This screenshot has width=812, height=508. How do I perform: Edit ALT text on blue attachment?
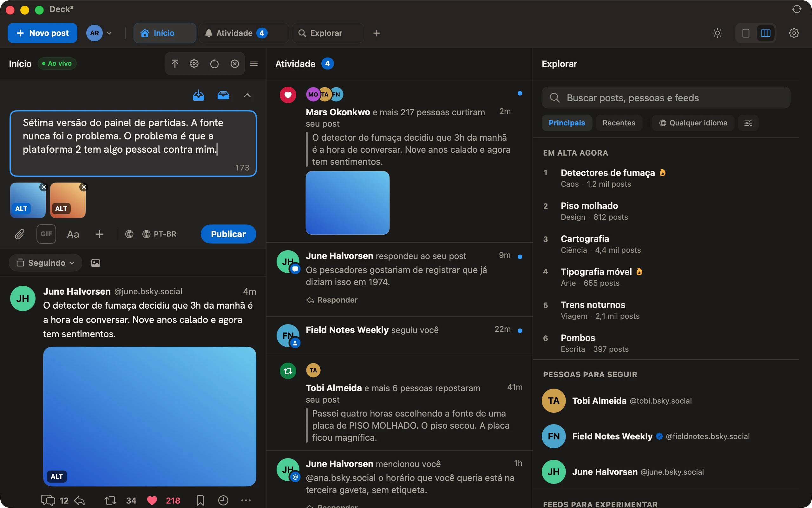[x=21, y=208]
